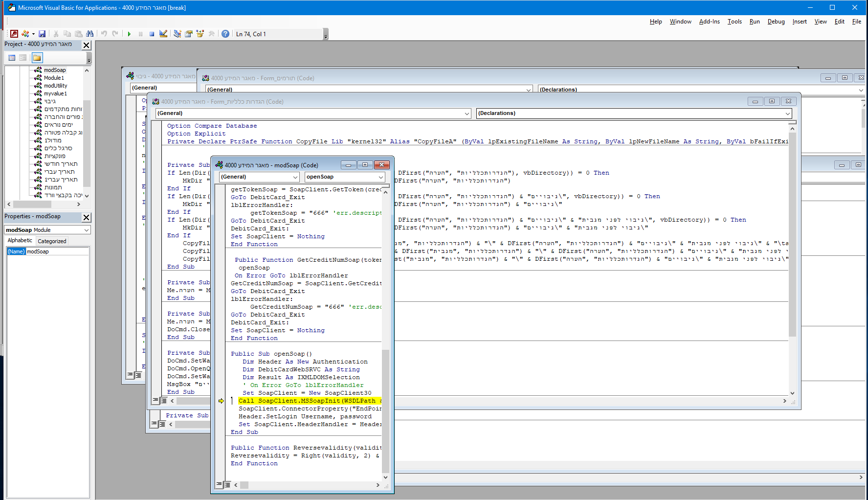Toggle Full Module View button in modSoap window
Image resolution: width=868 pixels, height=500 pixels.
point(227,484)
